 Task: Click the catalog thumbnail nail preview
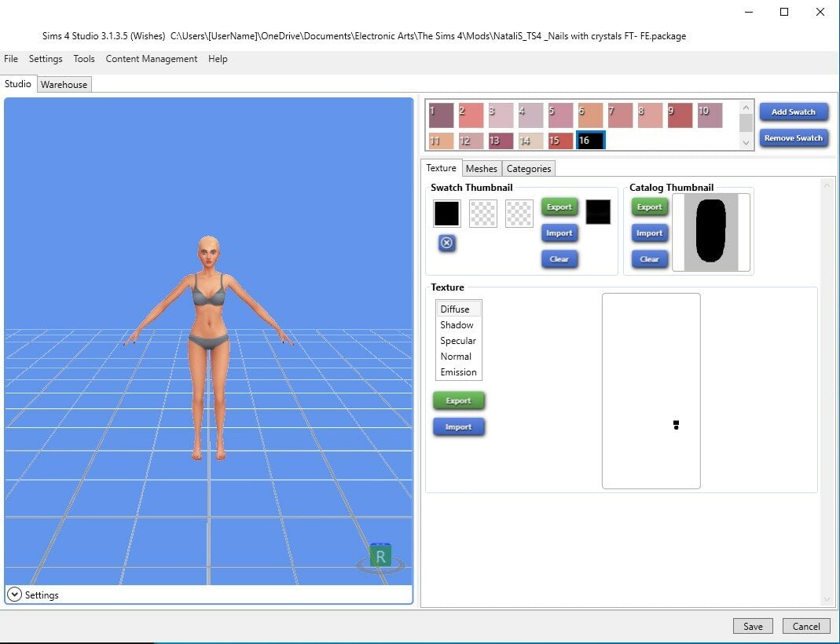coord(711,232)
